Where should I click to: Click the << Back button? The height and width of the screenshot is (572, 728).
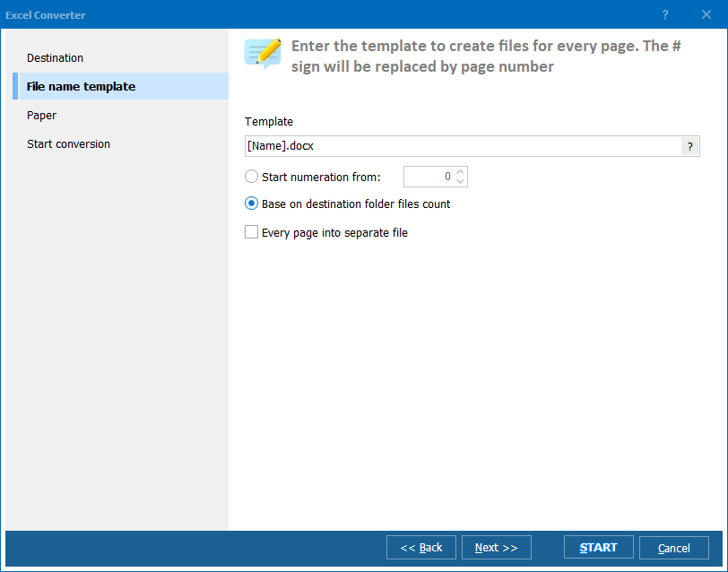click(x=421, y=548)
